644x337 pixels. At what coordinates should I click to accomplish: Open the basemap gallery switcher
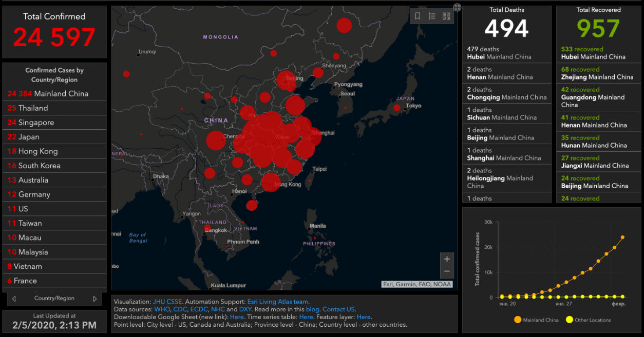446,16
